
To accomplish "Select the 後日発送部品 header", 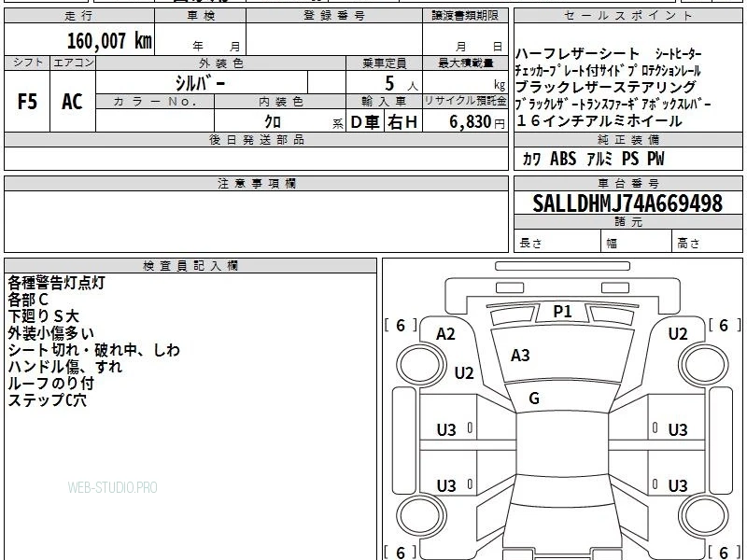I will pos(256,140).
